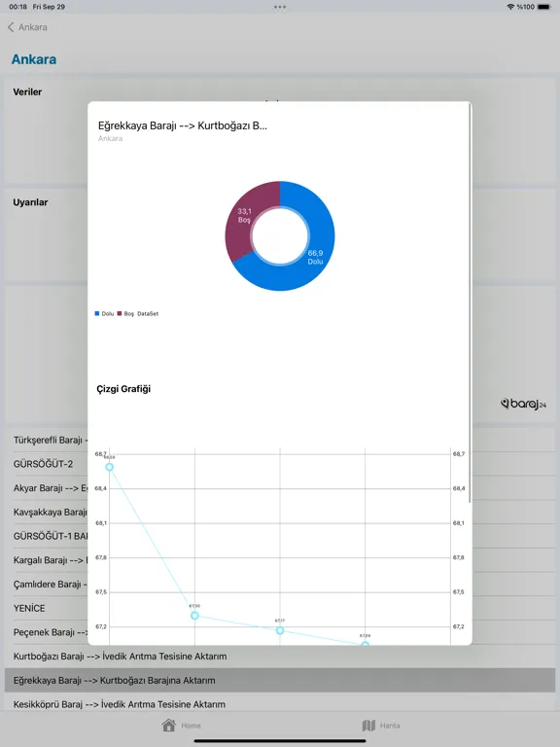Tap the 67,17 data point on line chart

[x=280, y=630]
